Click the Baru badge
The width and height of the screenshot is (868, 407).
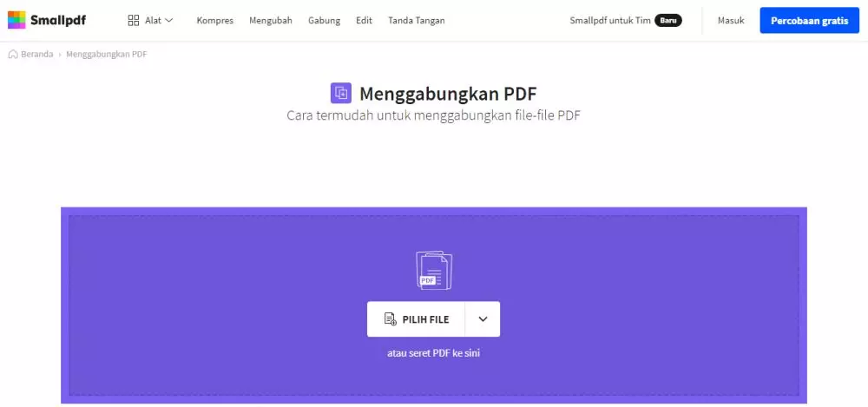click(668, 21)
